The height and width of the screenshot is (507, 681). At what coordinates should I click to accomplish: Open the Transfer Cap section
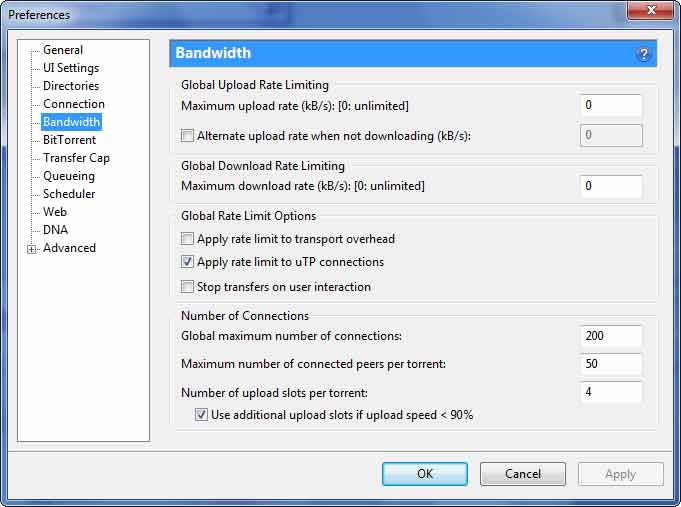coord(76,158)
